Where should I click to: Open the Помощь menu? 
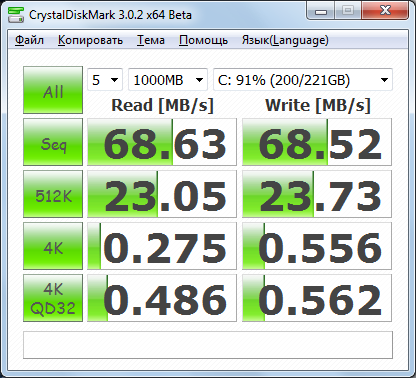point(203,40)
